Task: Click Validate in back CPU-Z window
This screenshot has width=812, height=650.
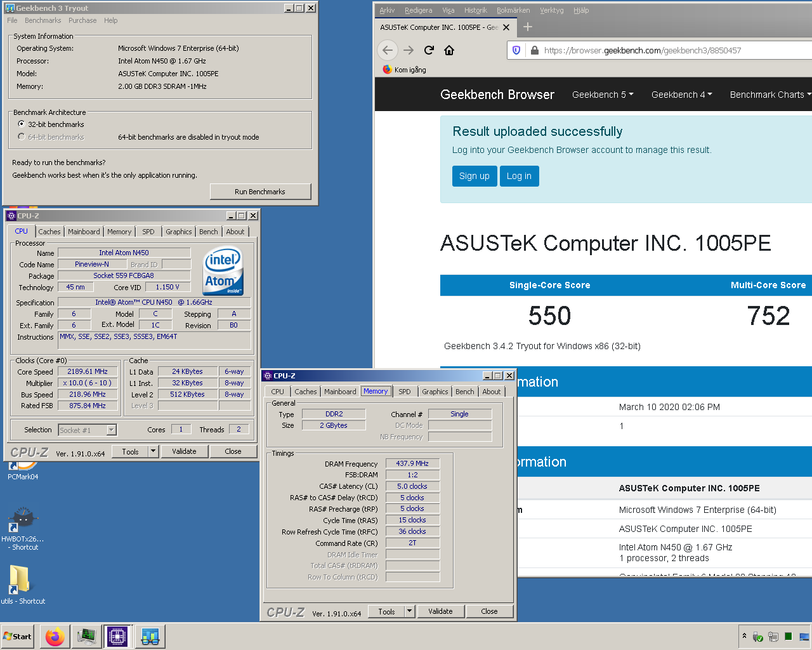Action: [184, 451]
